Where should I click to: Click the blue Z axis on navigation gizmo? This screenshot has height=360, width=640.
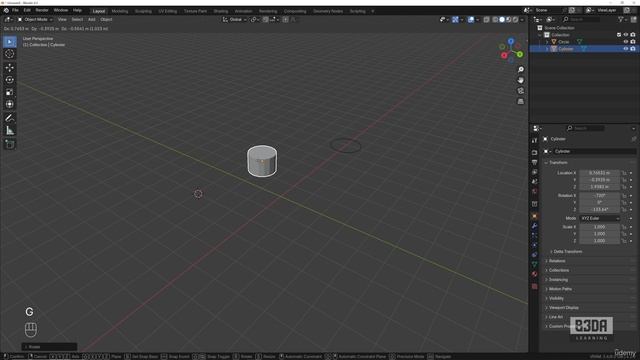click(511, 41)
